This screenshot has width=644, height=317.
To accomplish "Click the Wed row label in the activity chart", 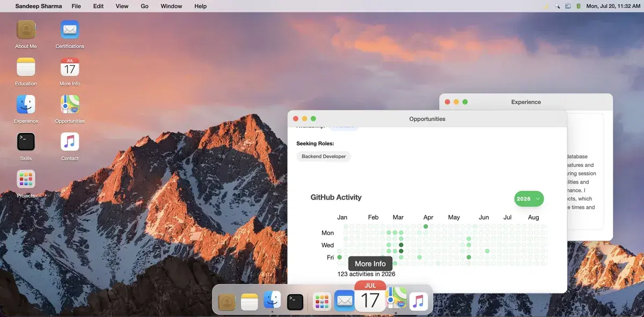I will (327, 245).
